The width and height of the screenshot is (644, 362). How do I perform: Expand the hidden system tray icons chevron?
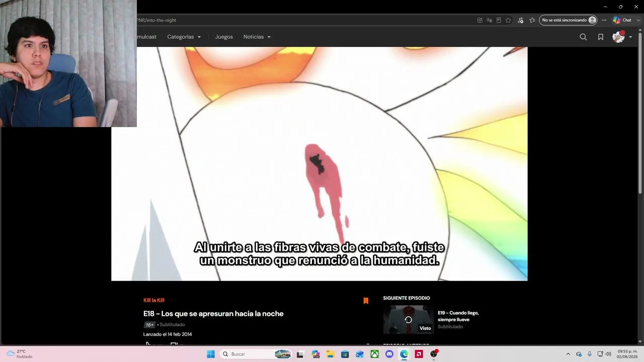[568, 354]
